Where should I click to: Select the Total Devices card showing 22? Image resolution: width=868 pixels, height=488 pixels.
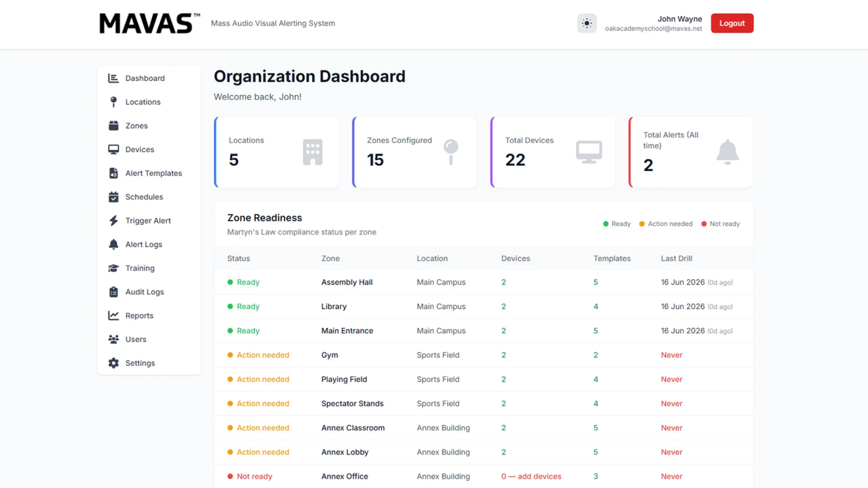pos(553,152)
